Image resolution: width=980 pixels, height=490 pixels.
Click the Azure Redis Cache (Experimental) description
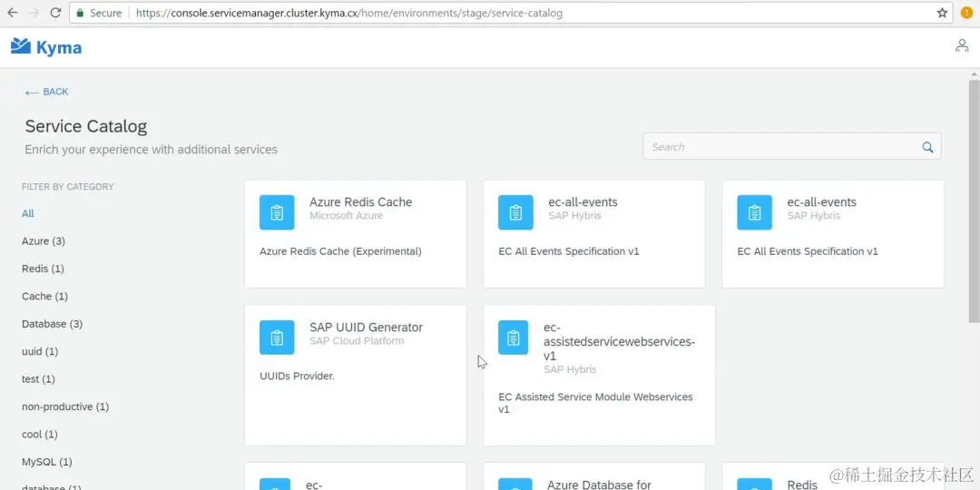point(340,251)
